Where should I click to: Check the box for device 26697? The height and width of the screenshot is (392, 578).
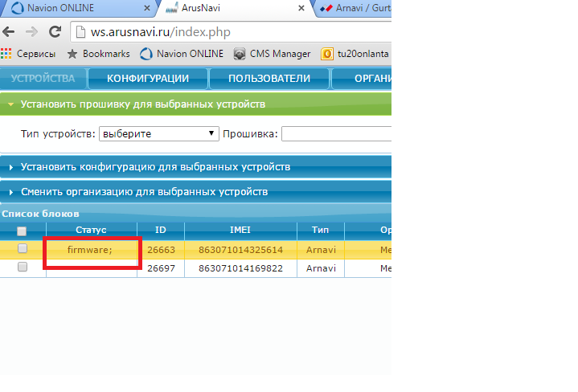23,267
